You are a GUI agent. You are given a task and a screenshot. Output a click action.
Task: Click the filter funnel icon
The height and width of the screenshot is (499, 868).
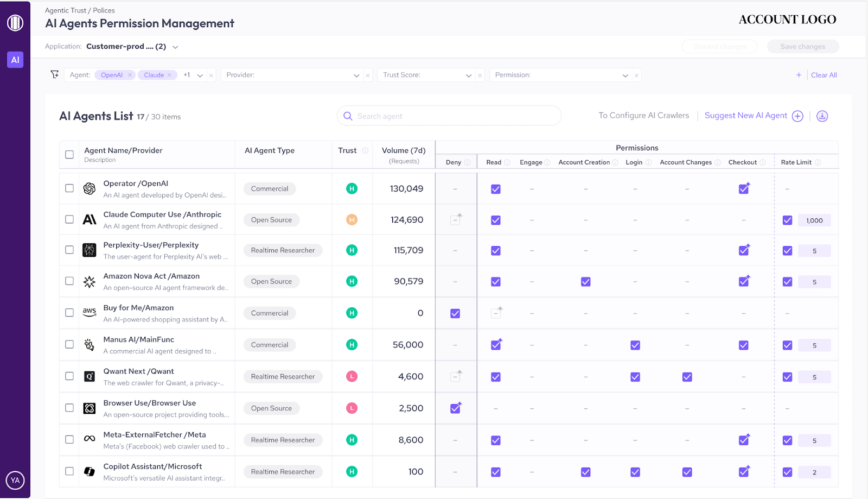tap(54, 75)
